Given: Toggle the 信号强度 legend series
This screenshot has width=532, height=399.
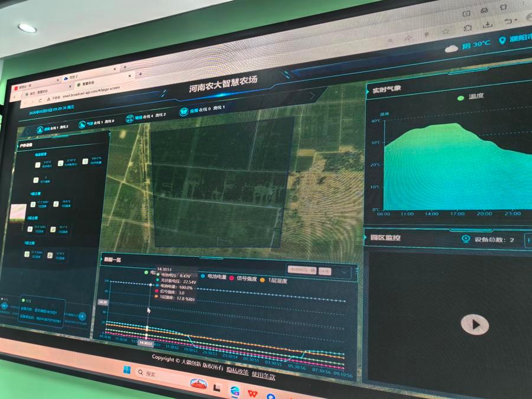Looking at the screenshot, I should (243, 278).
